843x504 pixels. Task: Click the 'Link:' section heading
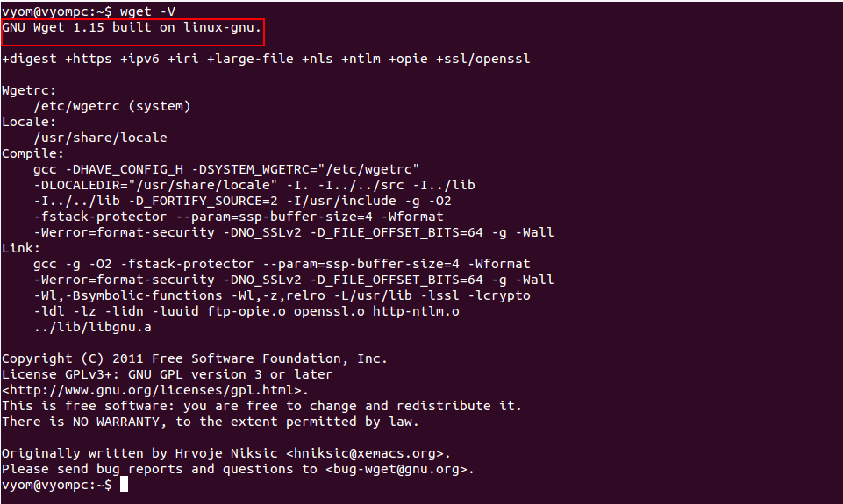point(21,248)
